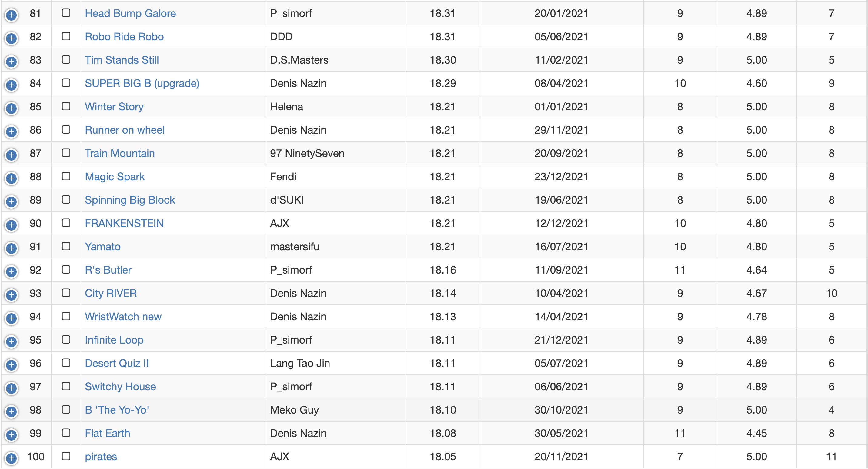
Task: Check the box next to Yamato
Action: pyautogui.click(x=66, y=246)
